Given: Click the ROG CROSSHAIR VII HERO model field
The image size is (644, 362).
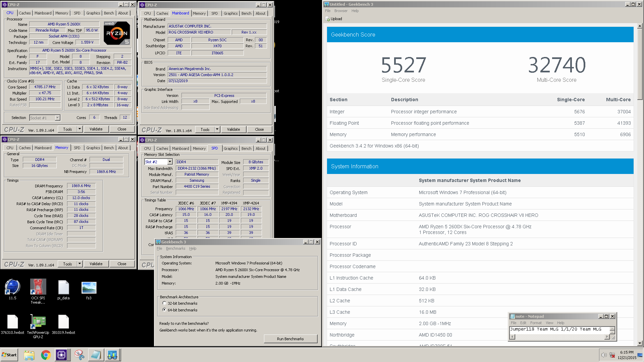Looking at the screenshot, I should [199, 32].
